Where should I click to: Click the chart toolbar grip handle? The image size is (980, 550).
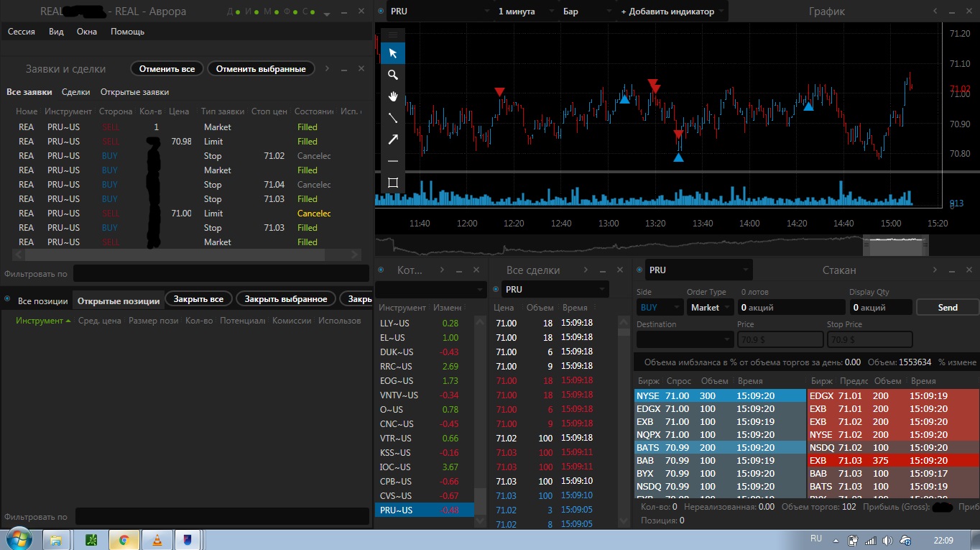(392, 35)
